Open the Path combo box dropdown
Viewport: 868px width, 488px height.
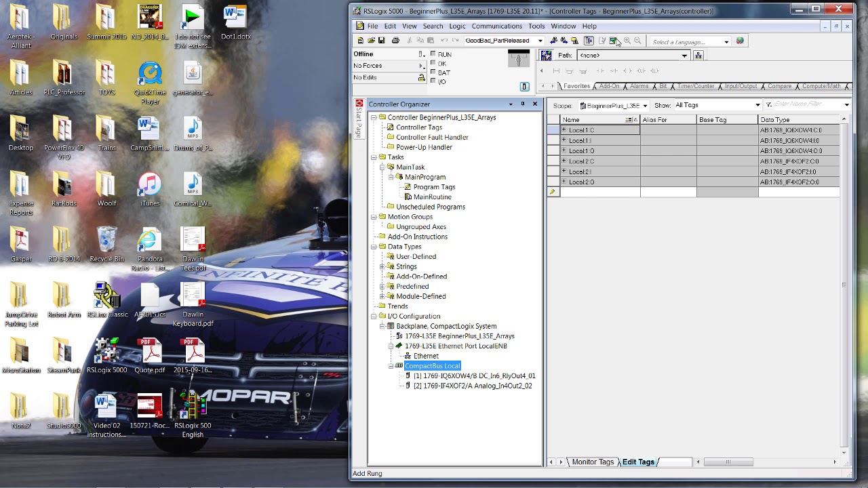tap(684, 56)
